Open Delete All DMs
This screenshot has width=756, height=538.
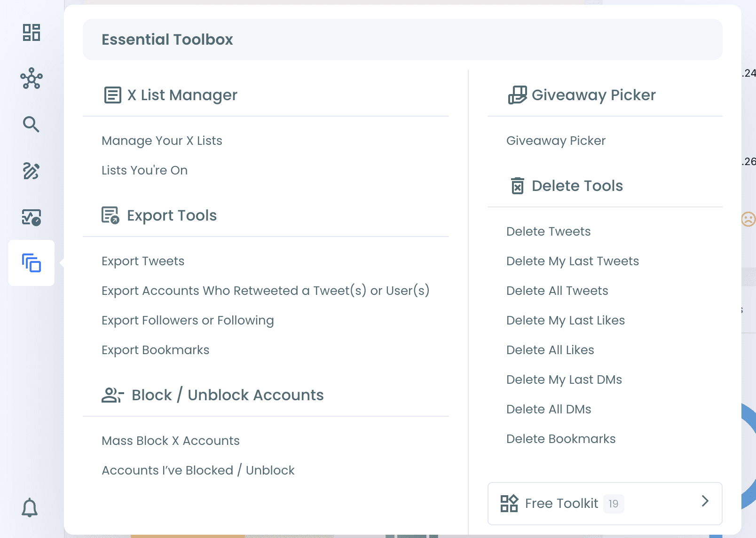point(549,409)
